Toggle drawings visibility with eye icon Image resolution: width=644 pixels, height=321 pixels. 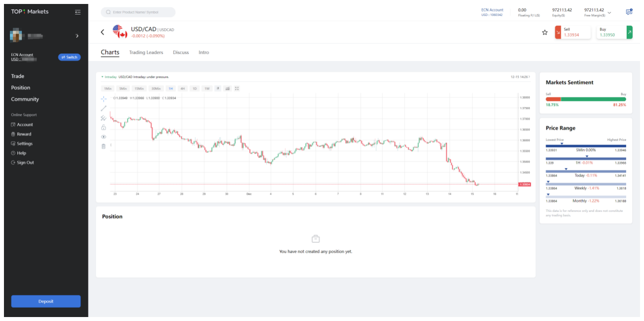click(103, 137)
